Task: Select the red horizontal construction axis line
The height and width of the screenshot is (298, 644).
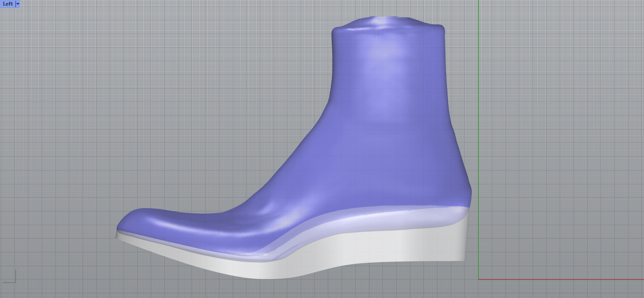Action: 559,279
